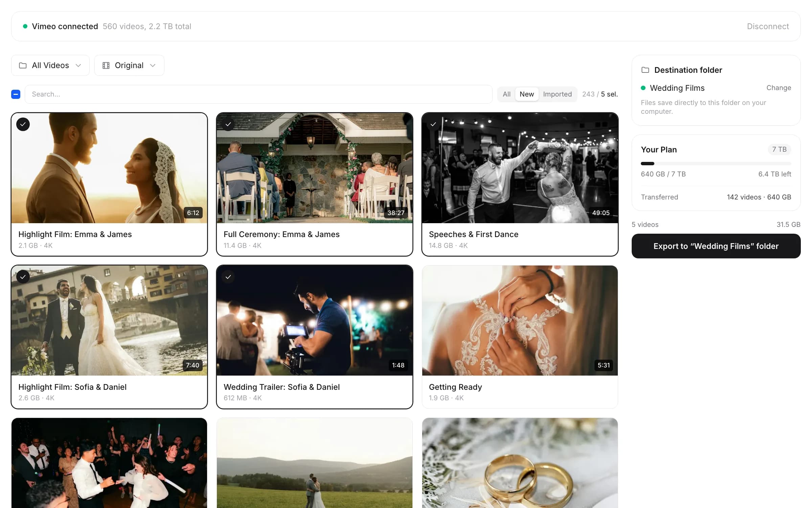Switch to the Imported filter tab

point(557,94)
